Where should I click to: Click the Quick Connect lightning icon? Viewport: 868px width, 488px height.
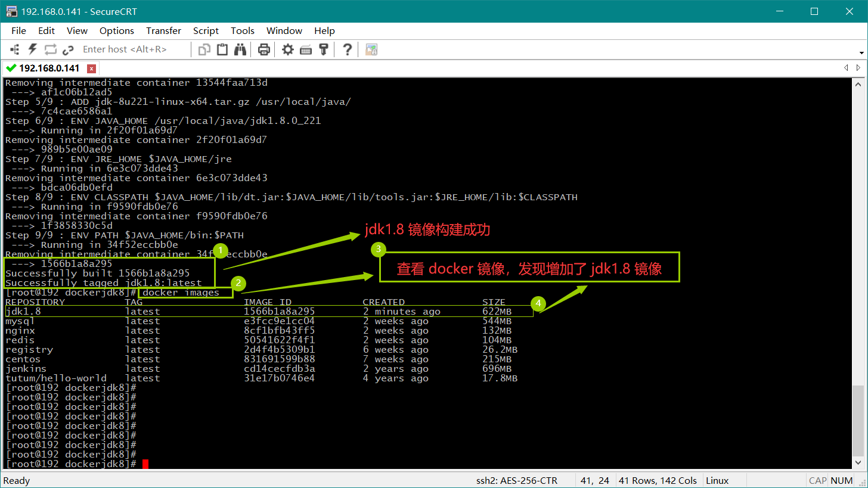(x=32, y=49)
